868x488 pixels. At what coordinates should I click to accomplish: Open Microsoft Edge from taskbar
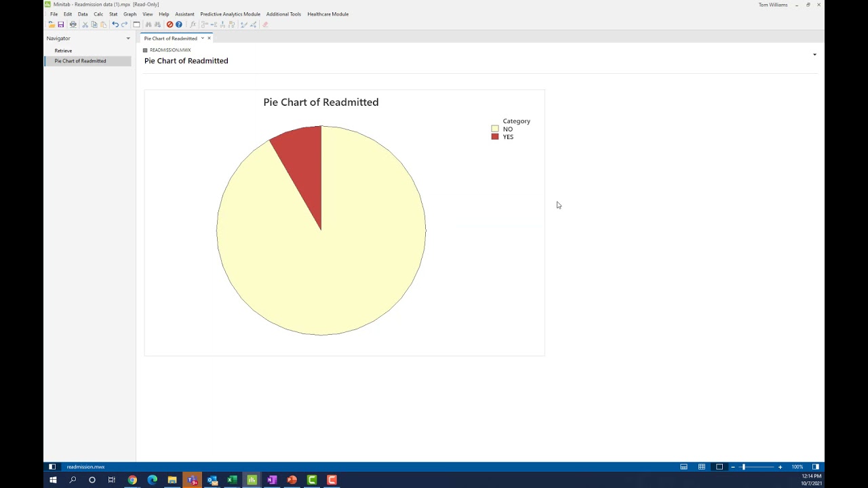(x=152, y=480)
